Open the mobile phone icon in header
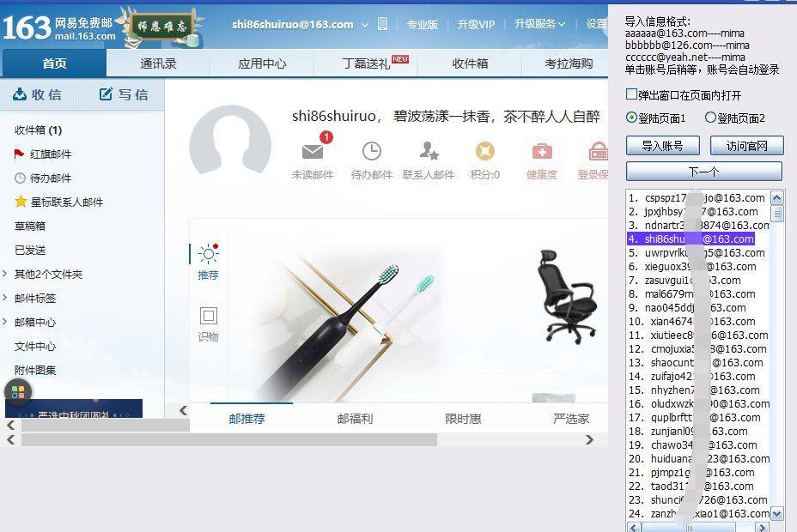Screen dimensions: 797x532 (x=382, y=24)
